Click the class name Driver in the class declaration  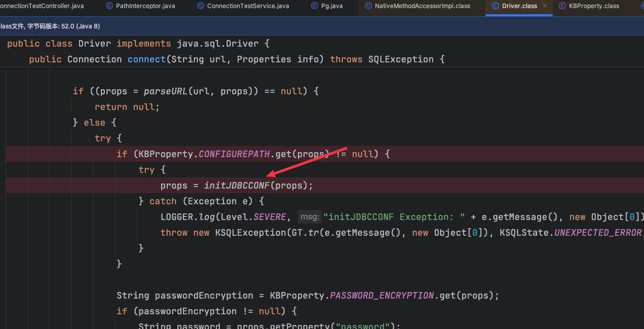(x=95, y=44)
